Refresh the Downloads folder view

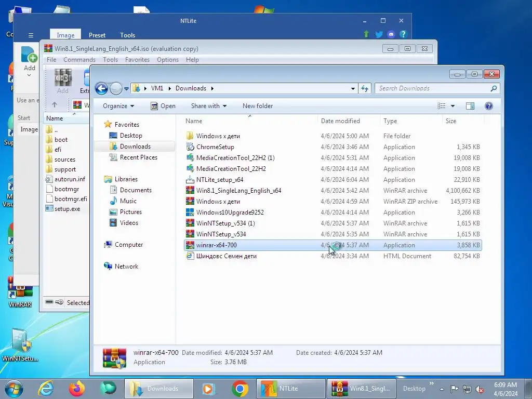click(x=365, y=88)
